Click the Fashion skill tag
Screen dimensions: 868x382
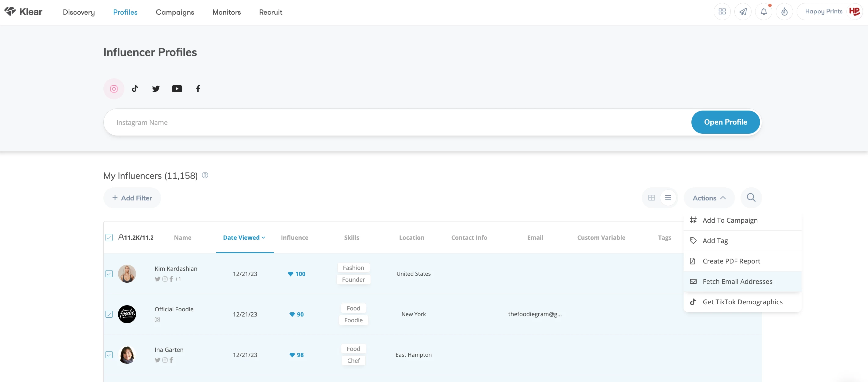(353, 268)
